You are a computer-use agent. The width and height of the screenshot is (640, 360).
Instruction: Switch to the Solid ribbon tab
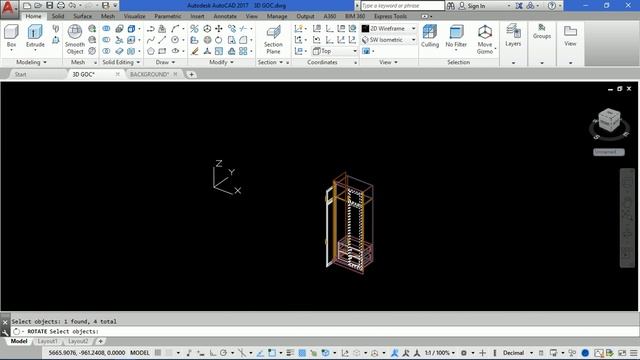(x=58, y=16)
